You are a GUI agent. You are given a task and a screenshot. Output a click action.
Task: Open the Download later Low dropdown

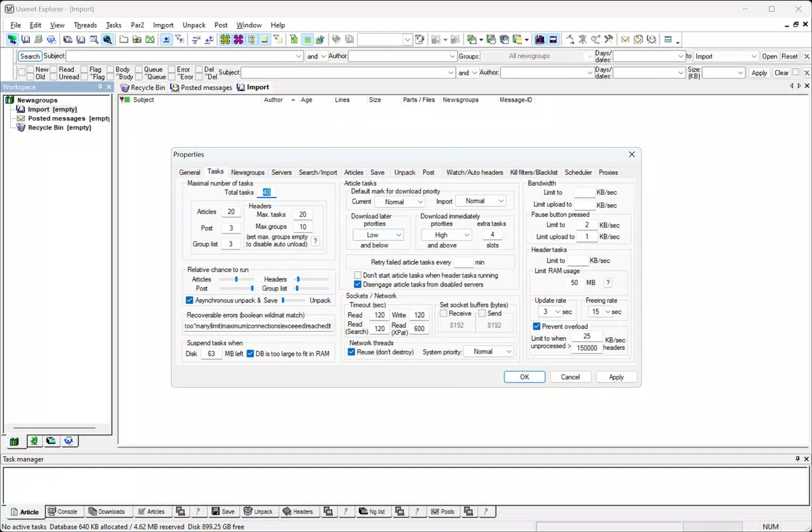378,235
